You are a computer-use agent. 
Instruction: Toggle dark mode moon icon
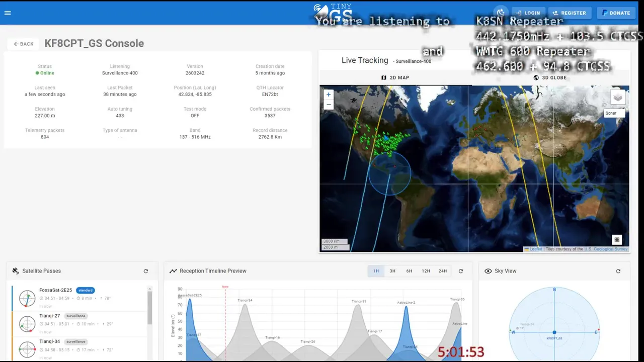point(501,13)
